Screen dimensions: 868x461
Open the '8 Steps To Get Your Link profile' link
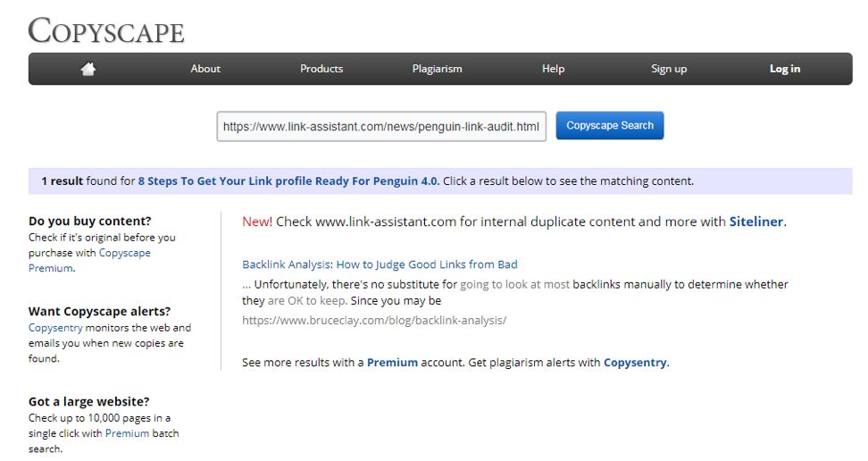(x=288, y=181)
